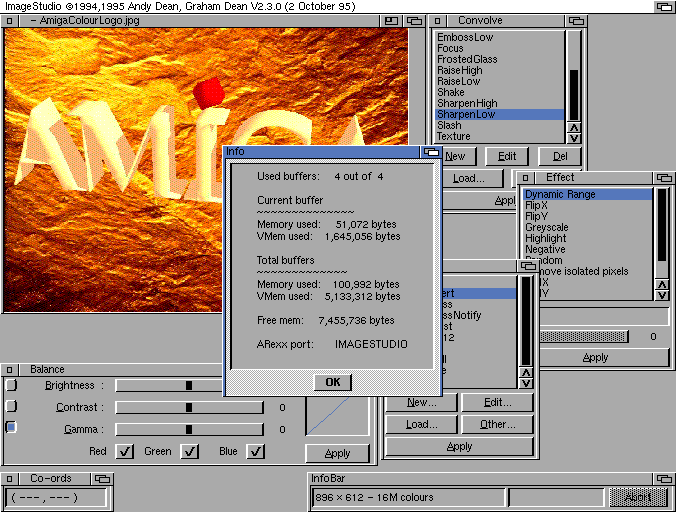
Task: Click the Effect window depth gadget
Action: (x=664, y=178)
